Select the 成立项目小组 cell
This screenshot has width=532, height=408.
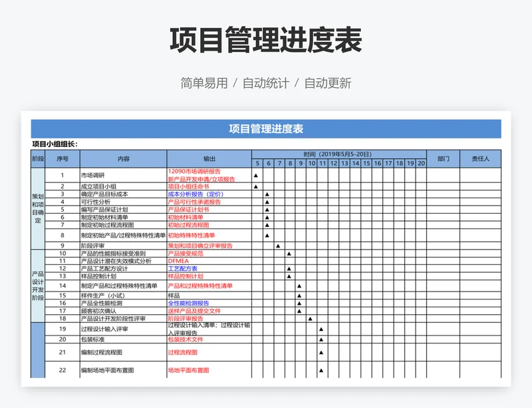click(x=124, y=186)
